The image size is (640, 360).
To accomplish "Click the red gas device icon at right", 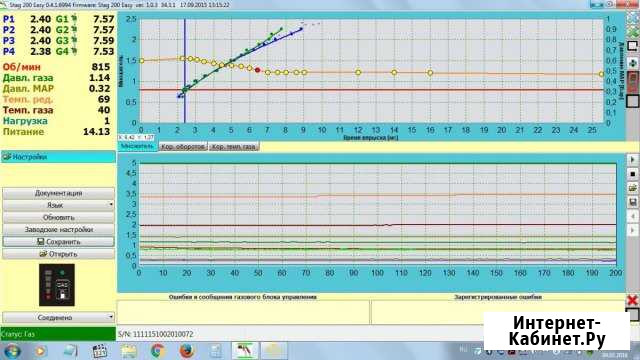I will 633,80.
